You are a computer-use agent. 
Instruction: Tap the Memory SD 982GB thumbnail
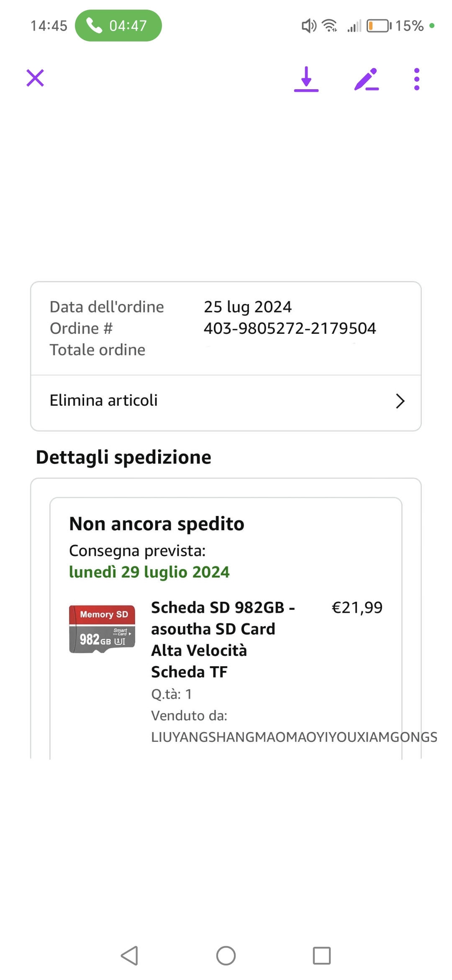coord(102,629)
